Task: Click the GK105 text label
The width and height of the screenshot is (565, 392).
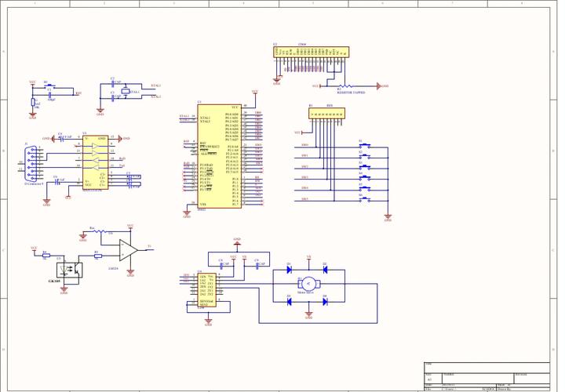Action: point(54,281)
